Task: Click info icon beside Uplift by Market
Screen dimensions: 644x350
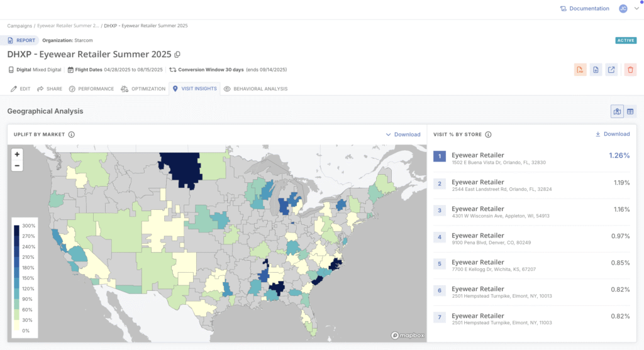Action: coord(72,134)
